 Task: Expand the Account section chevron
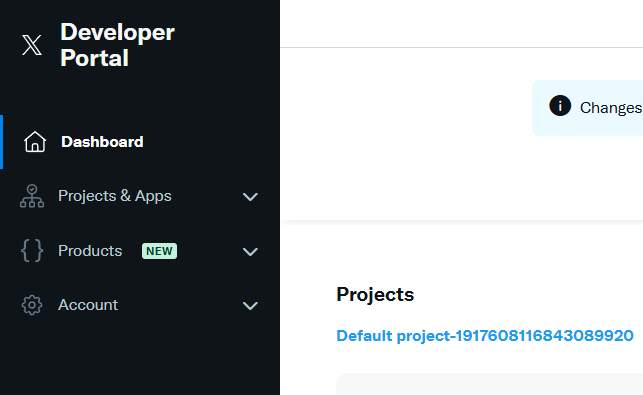coord(250,306)
